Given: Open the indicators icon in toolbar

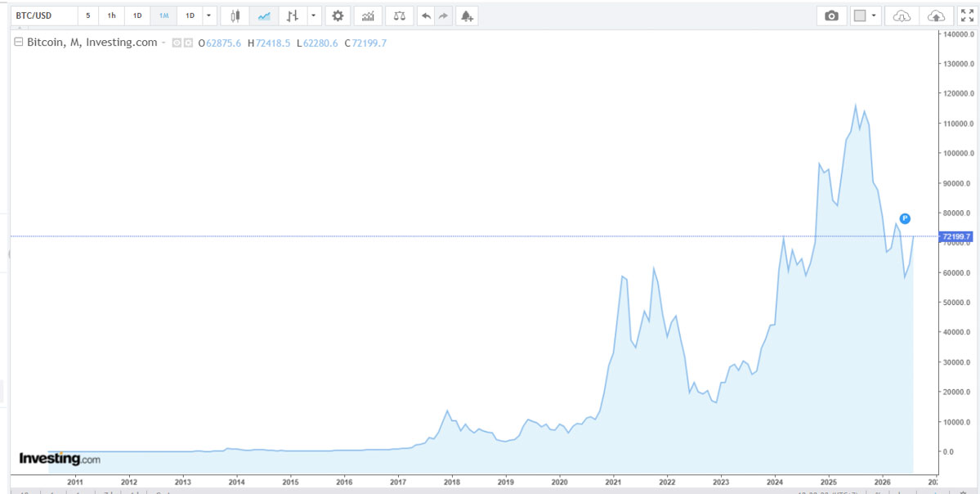Looking at the screenshot, I should tap(368, 16).
